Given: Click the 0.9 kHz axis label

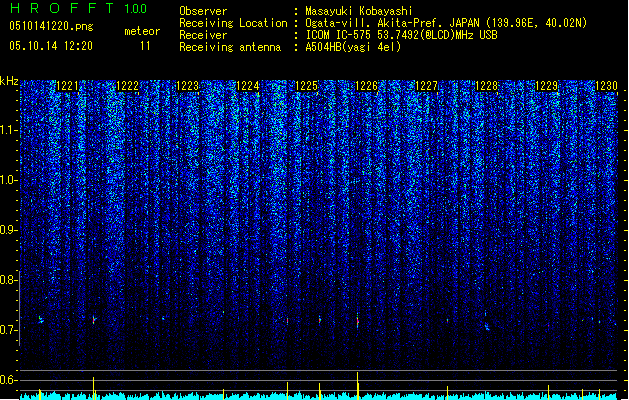Looking at the screenshot, I should (9, 230).
